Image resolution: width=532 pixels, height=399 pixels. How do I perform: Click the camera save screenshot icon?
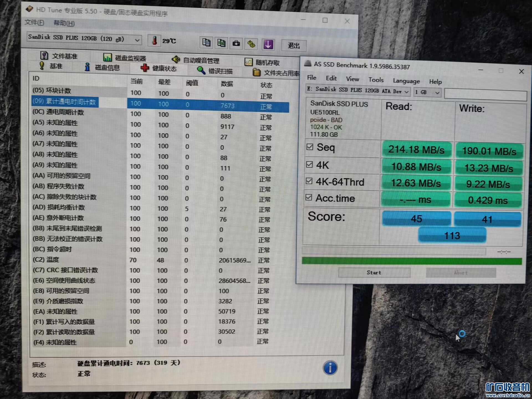pos(236,43)
